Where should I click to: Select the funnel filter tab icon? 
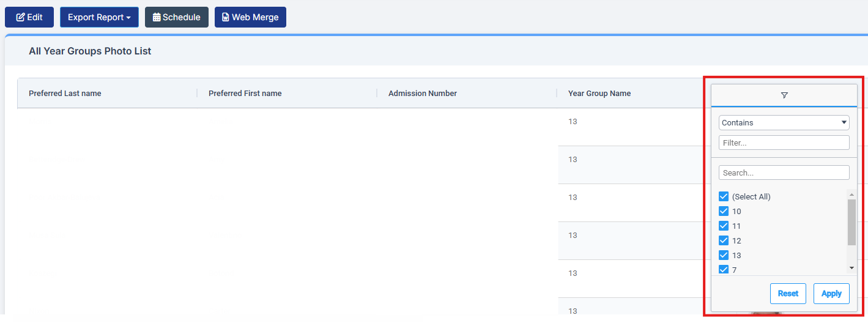784,95
